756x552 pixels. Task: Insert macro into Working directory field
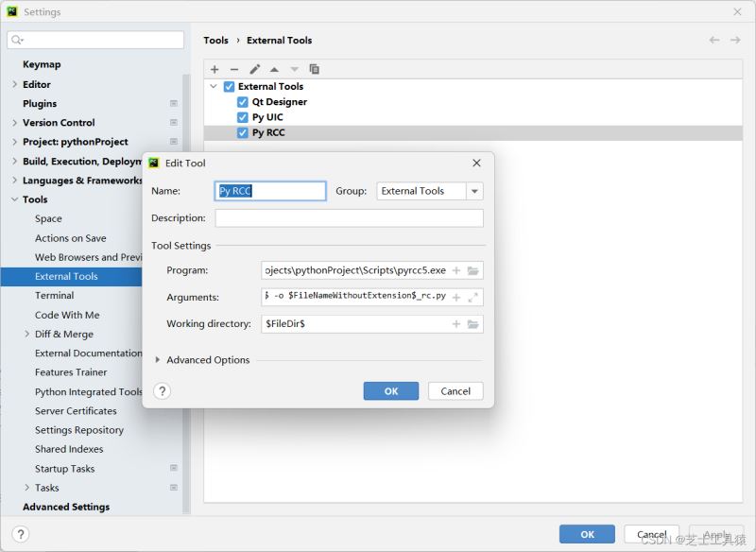tap(456, 324)
